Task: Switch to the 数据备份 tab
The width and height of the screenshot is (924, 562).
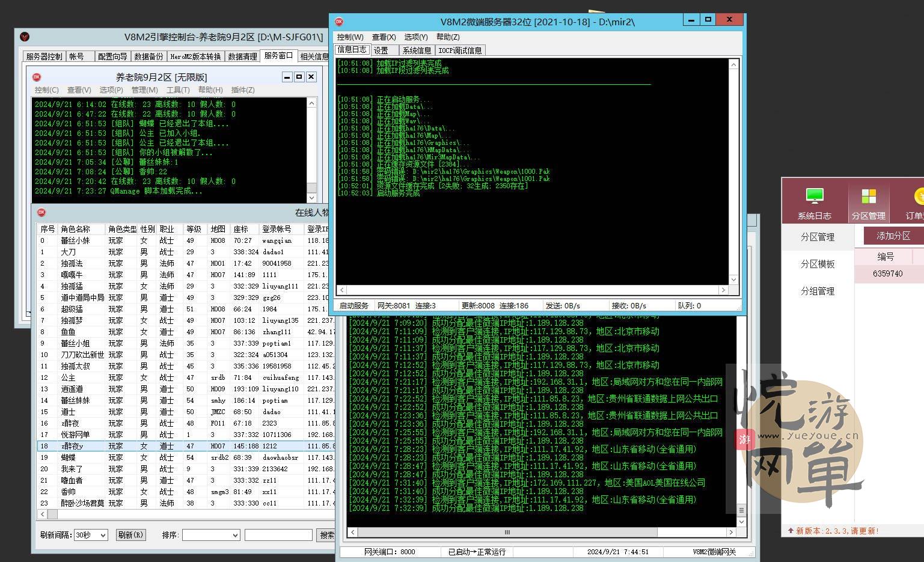Action: coord(148,57)
